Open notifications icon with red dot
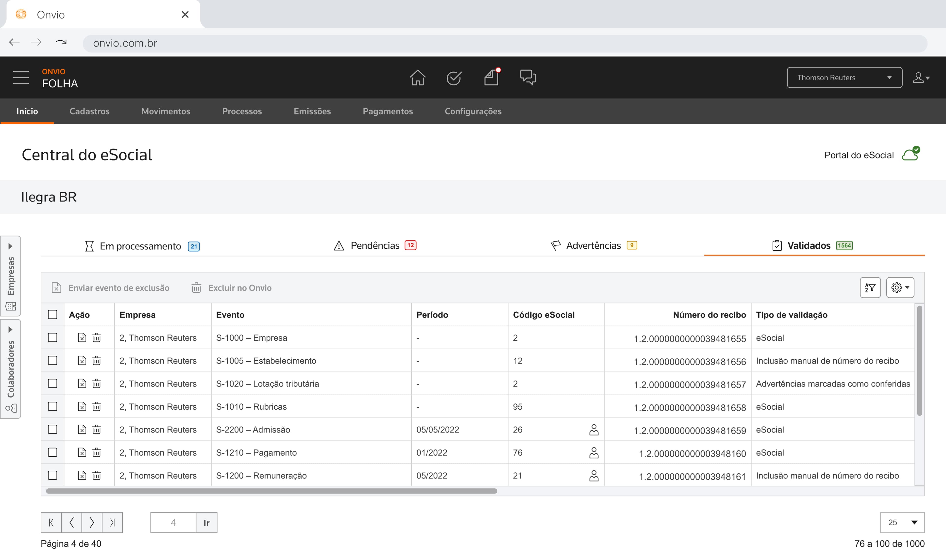Screen dimensions: 946x560 click(x=492, y=77)
